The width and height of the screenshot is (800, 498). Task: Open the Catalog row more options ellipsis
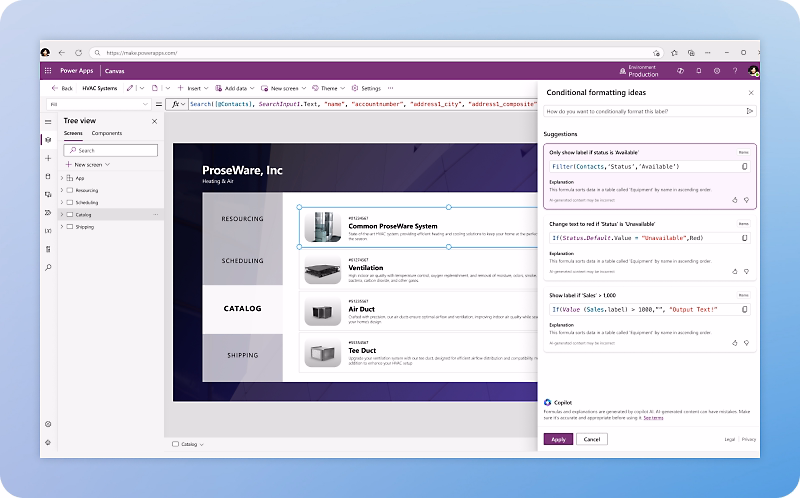pyautogui.click(x=156, y=215)
